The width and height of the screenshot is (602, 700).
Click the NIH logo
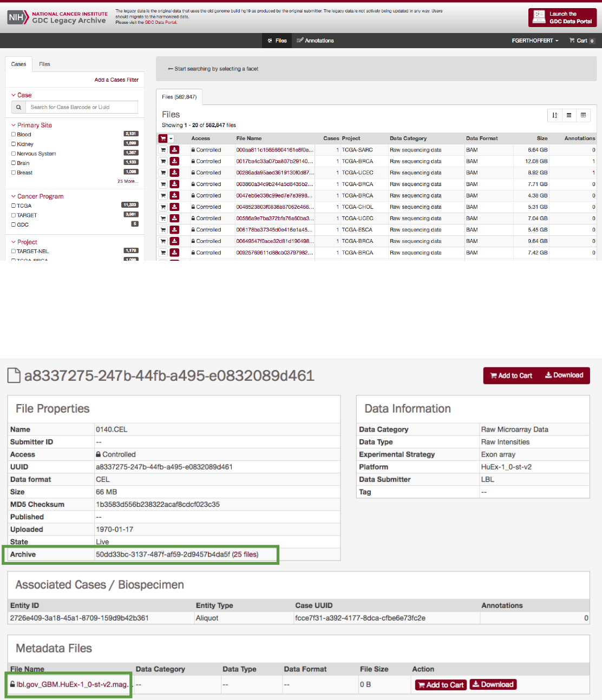point(18,17)
